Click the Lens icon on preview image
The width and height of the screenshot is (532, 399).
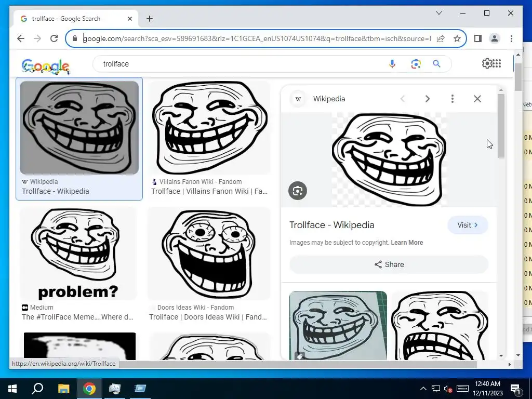pos(298,191)
